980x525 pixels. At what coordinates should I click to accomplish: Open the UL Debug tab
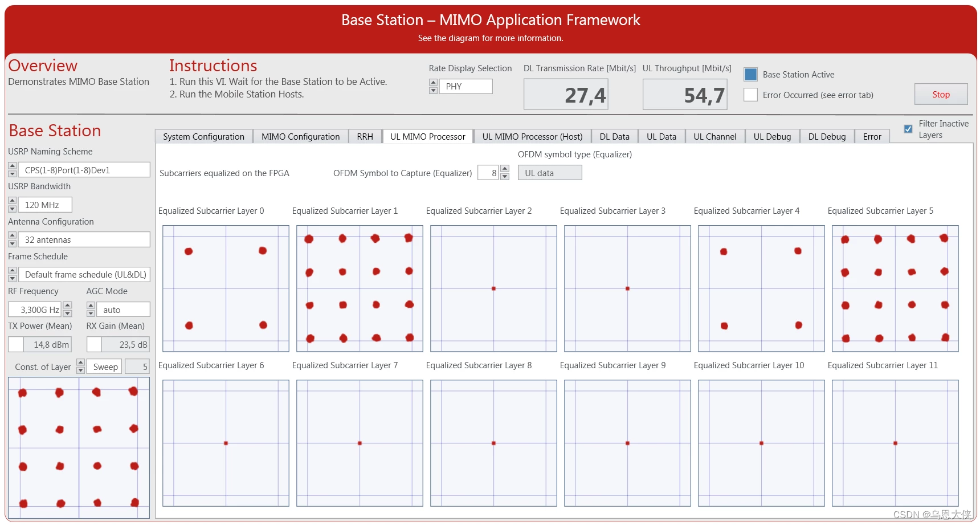click(772, 137)
